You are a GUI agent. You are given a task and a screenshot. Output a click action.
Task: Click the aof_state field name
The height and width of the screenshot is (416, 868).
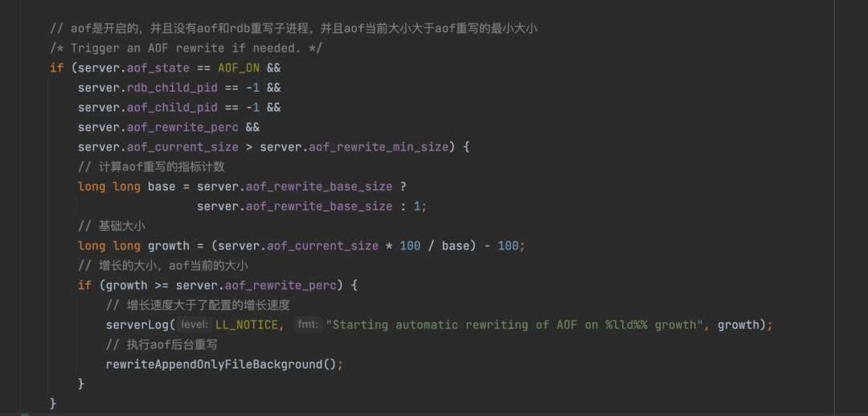pos(158,68)
